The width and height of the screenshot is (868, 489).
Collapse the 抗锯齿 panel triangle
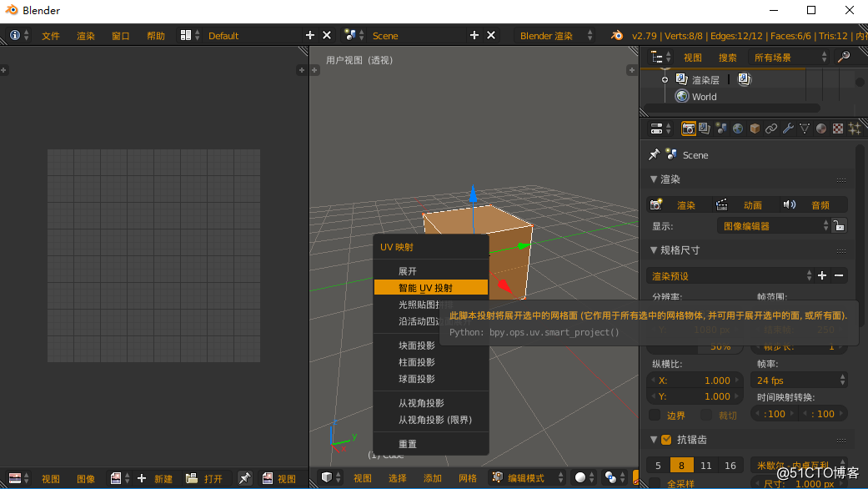(x=654, y=440)
